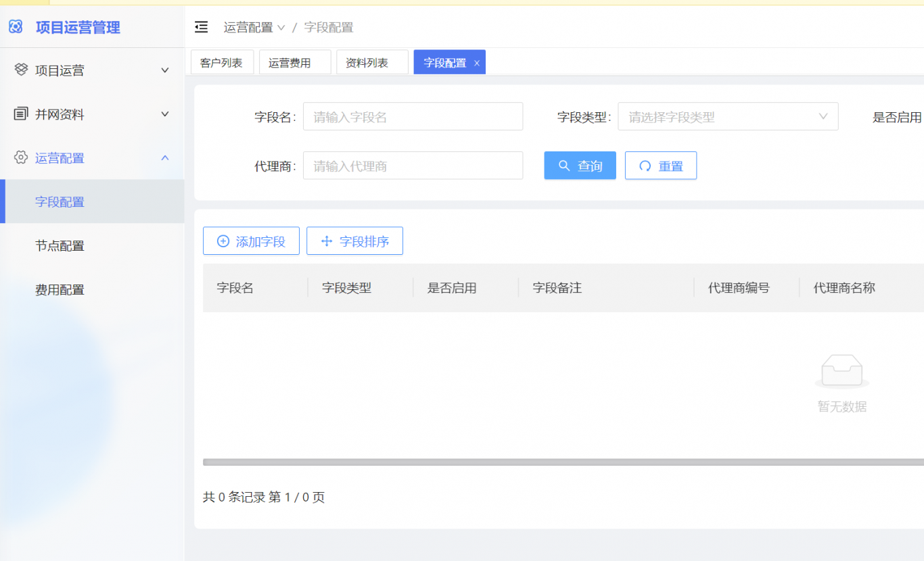This screenshot has width=924, height=561.
Task: Open 节点配置 in the sidebar
Action: [x=92, y=245]
